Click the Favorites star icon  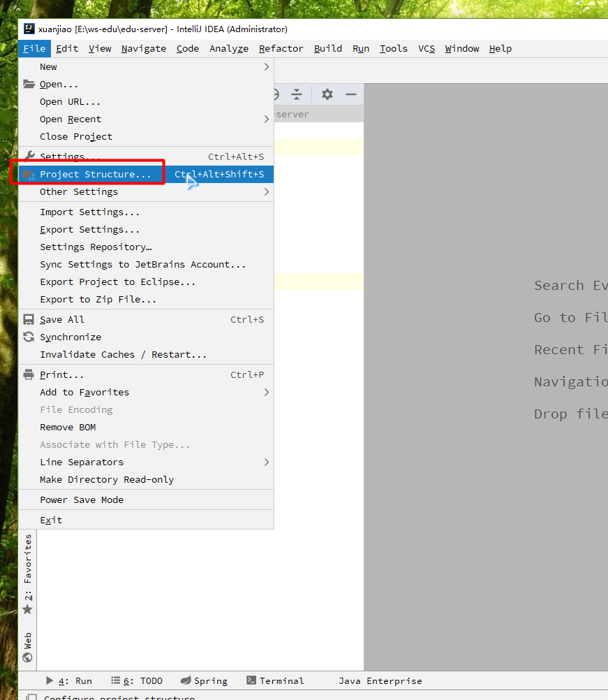click(28, 609)
